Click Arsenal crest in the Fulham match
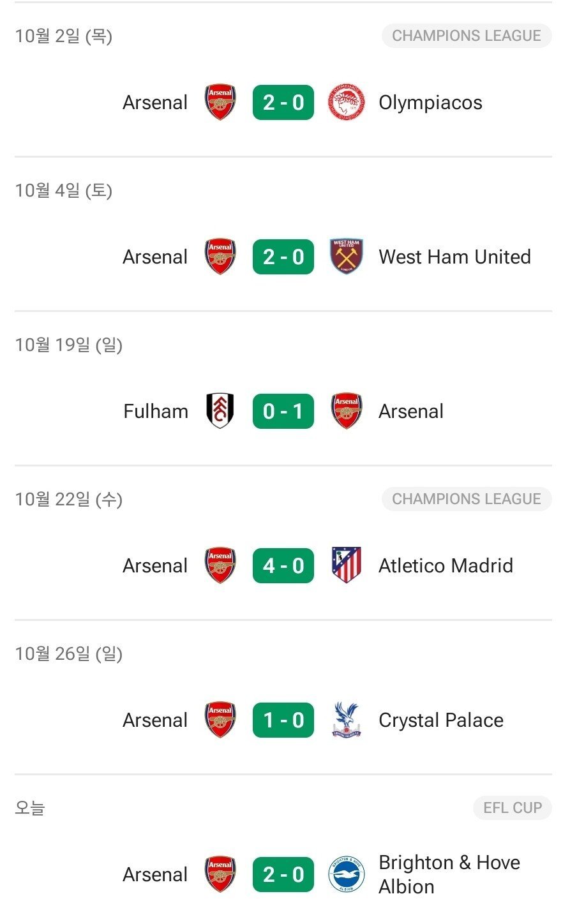570x924 pixels. click(x=347, y=411)
